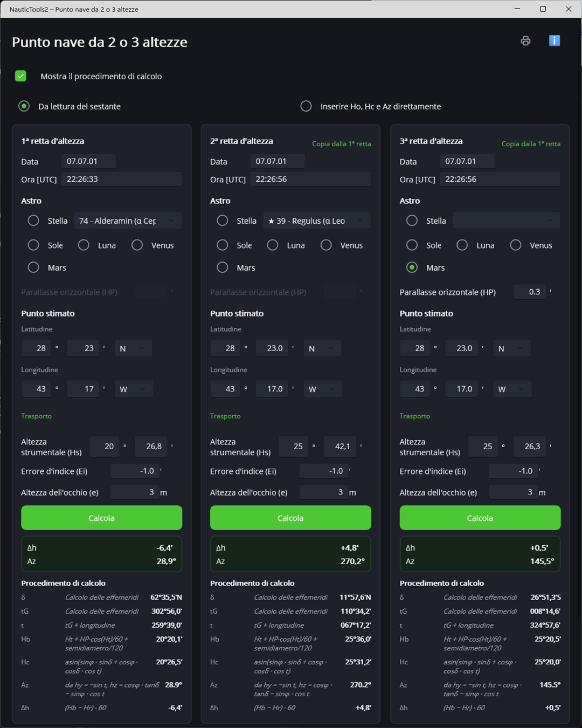
Task: Click Errore d'indice field in 3ª retta
Action: (513, 471)
